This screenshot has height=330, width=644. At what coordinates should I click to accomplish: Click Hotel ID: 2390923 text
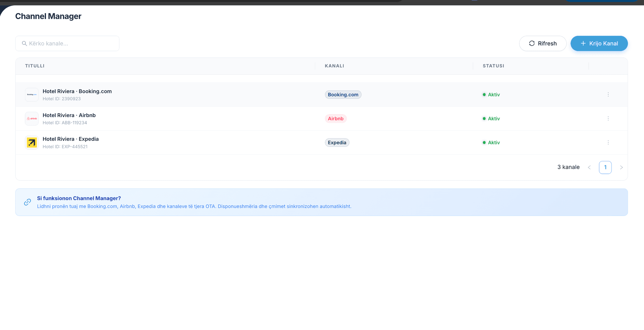point(62,99)
